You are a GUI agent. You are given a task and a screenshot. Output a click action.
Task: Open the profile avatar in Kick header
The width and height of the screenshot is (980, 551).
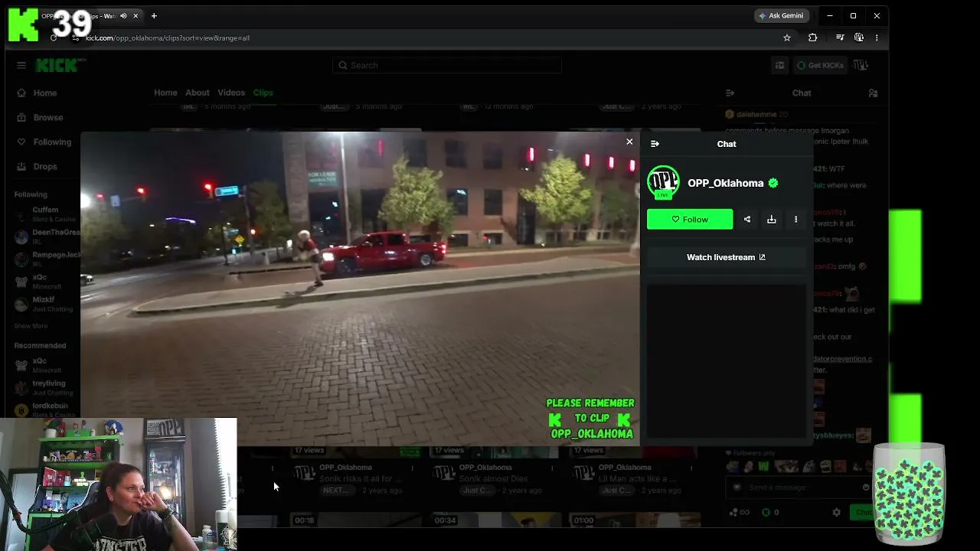[x=861, y=65]
